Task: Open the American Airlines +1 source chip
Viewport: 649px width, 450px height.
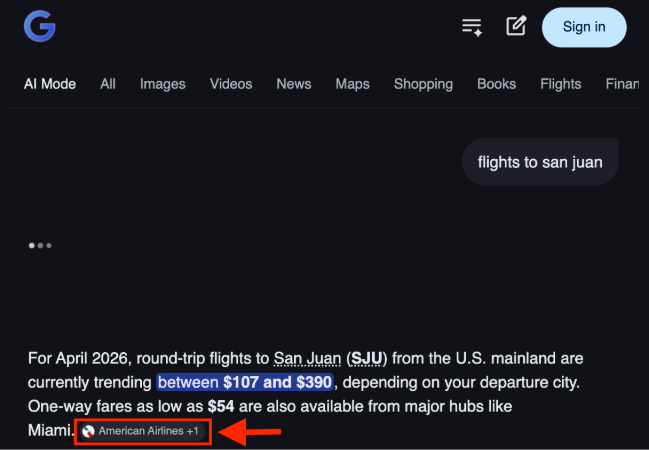Action: [143, 431]
